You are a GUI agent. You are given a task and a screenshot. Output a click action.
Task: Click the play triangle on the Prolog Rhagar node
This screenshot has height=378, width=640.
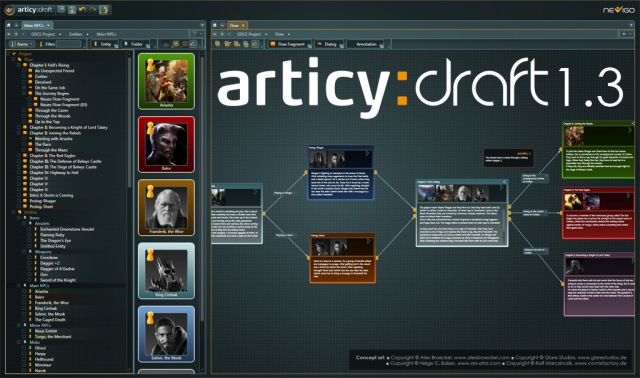[367, 153]
